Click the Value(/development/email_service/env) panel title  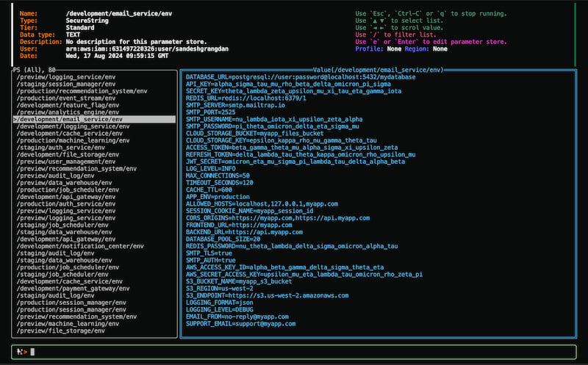pyautogui.click(x=378, y=70)
